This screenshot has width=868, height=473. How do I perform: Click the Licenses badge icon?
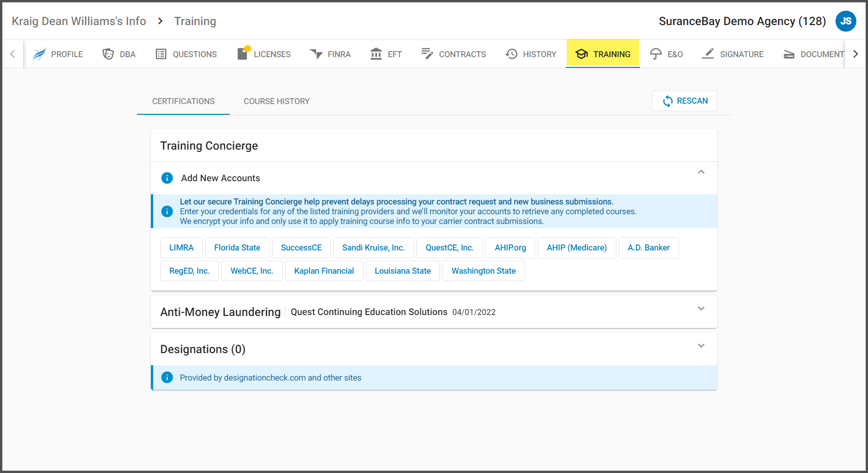(x=243, y=53)
